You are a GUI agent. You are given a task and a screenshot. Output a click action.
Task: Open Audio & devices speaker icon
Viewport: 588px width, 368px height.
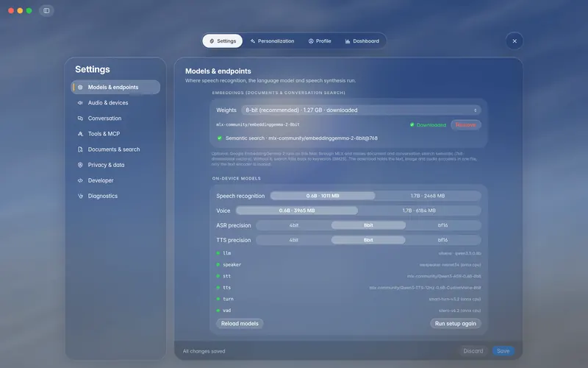(x=80, y=102)
